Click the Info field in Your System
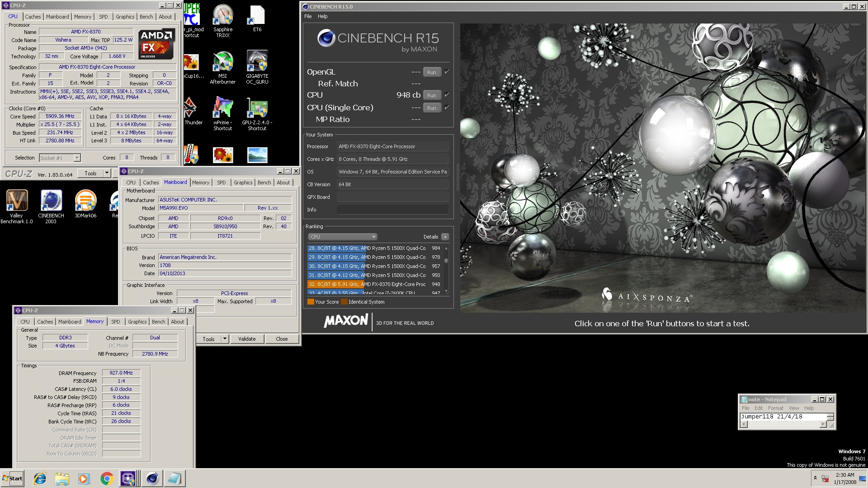Viewport: 868px width, 488px height. pos(392,210)
